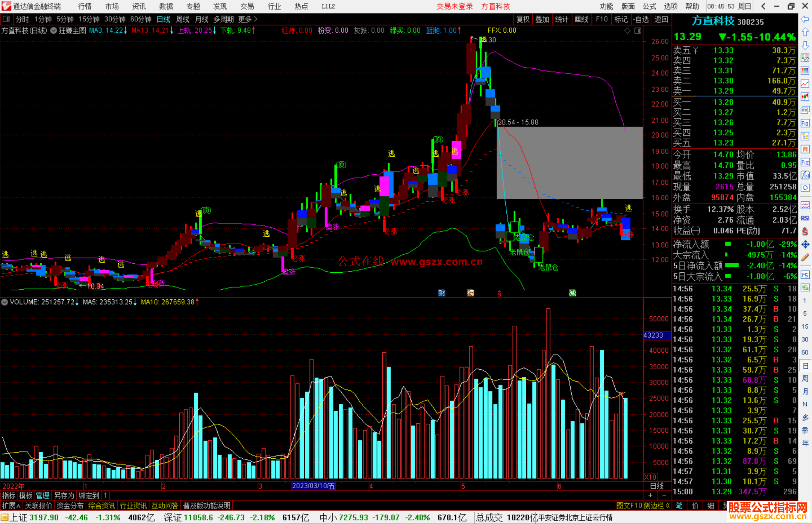
Task: Expand the 扩展 panel at bottom
Action: [x=11, y=506]
